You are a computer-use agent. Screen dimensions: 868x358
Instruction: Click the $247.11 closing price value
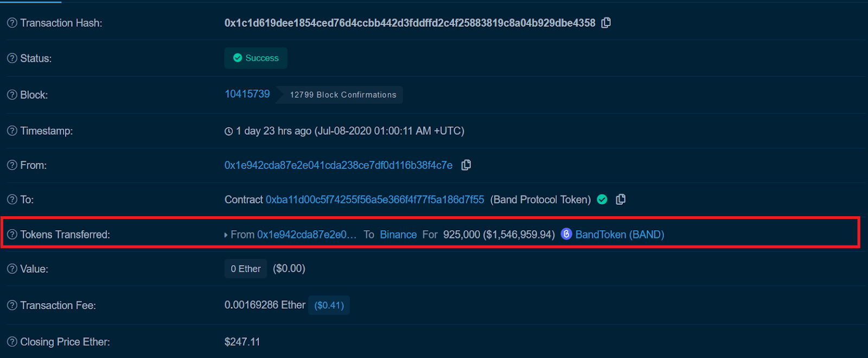point(242,342)
